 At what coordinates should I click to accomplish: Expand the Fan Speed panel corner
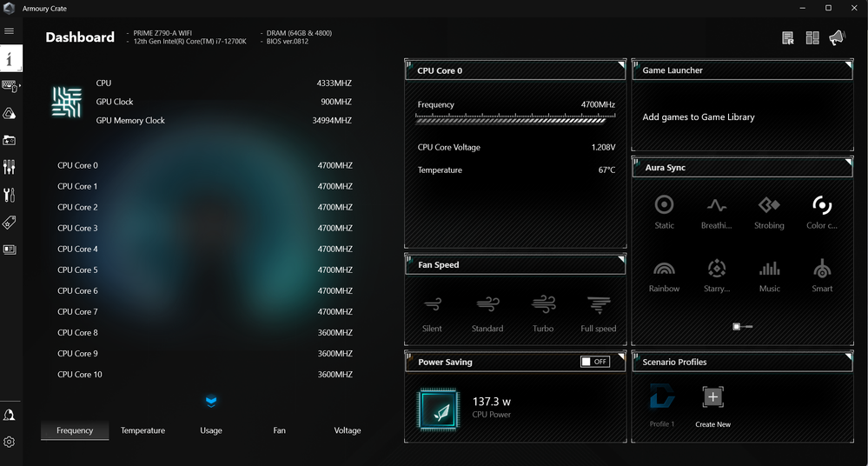(621, 259)
